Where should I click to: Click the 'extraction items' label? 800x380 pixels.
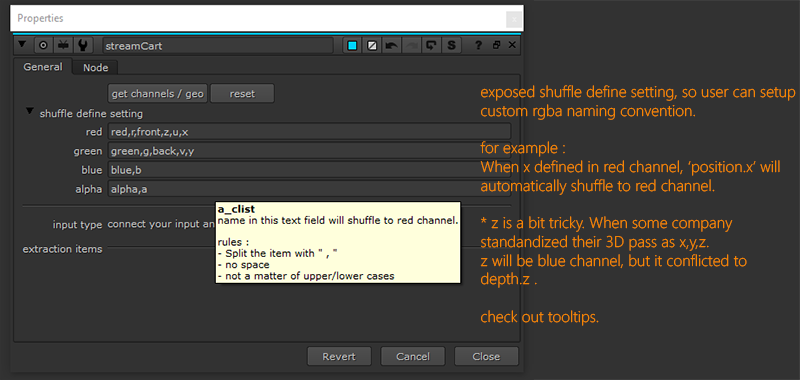(62, 249)
